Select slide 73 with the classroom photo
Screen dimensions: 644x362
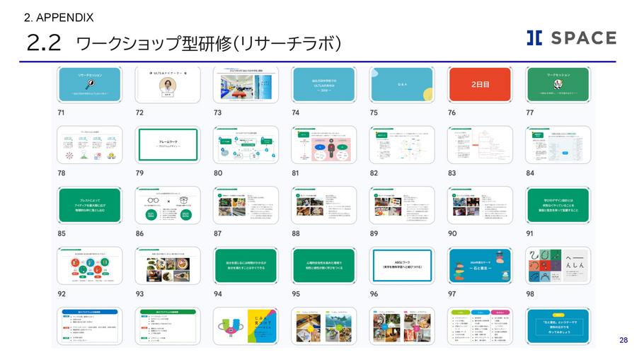tap(246, 84)
